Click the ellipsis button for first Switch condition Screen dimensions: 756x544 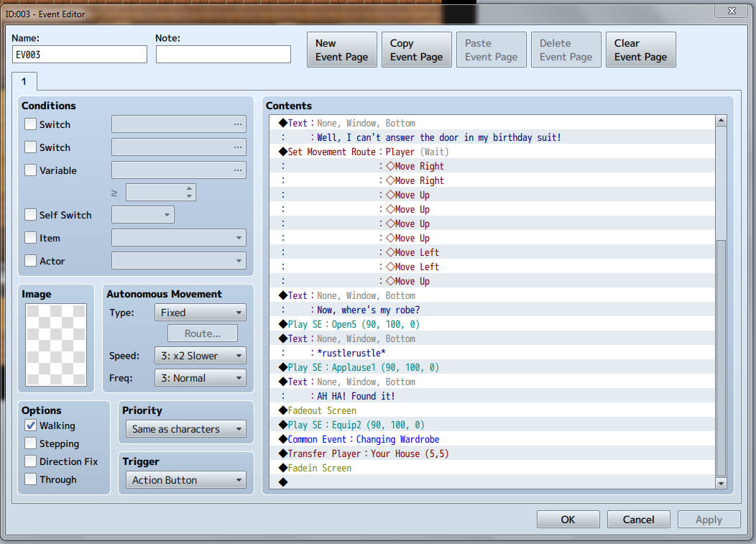pos(238,124)
